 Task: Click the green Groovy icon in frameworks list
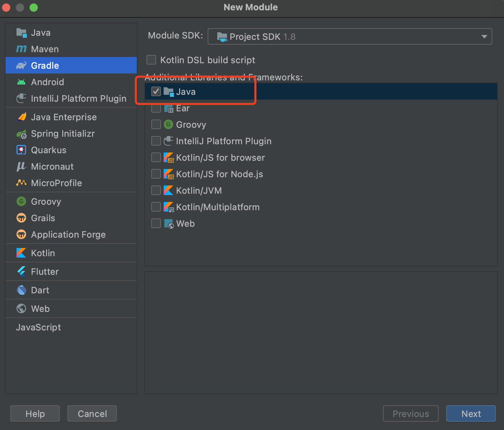click(x=168, y=124)
